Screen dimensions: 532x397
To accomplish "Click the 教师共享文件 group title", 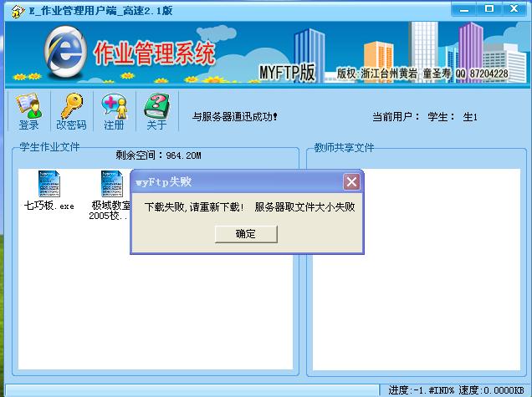I will pos(344,147).
